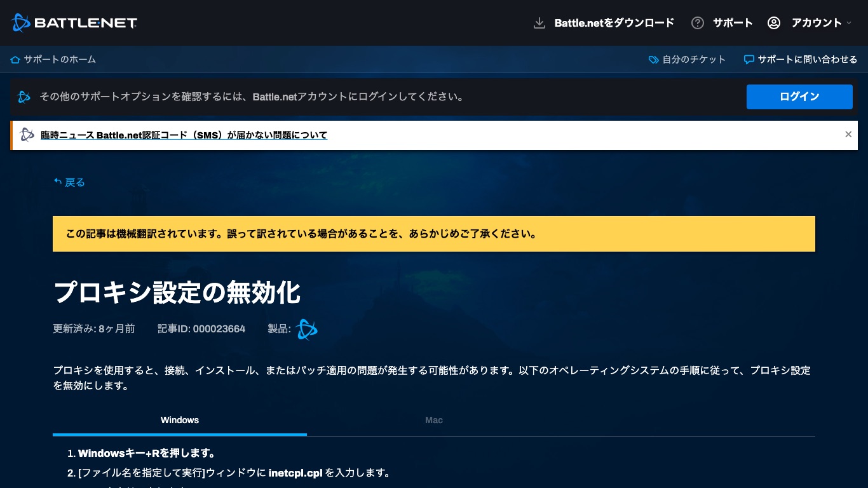
Task: Click Battle.net icon in login banner
Action: click(x=24, y=97)
